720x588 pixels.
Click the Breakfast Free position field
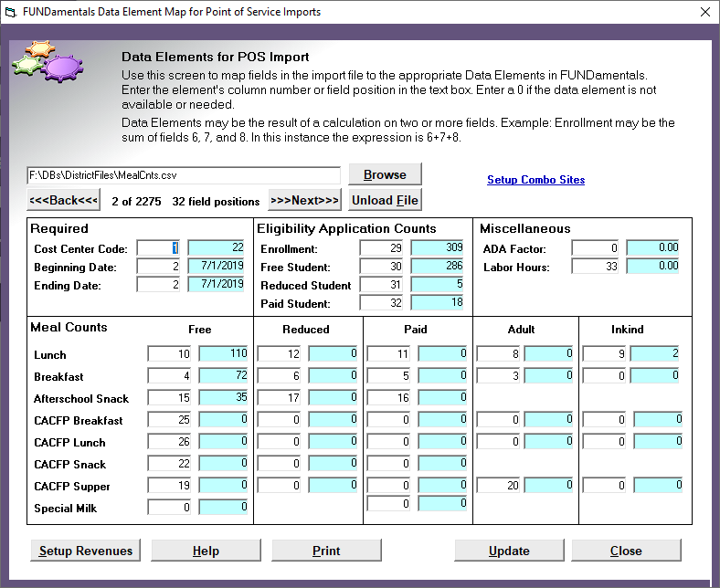(x=169, y=375)
